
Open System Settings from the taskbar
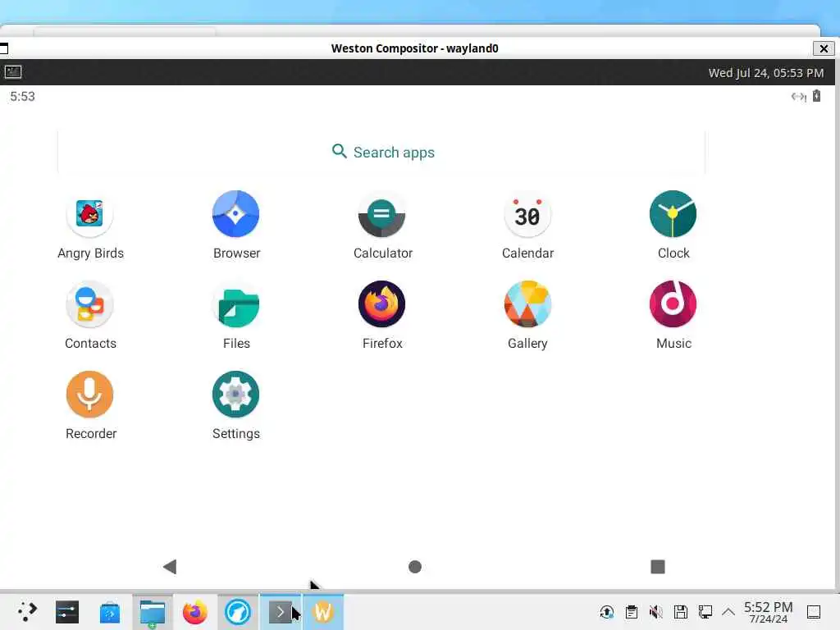point(67,612)
